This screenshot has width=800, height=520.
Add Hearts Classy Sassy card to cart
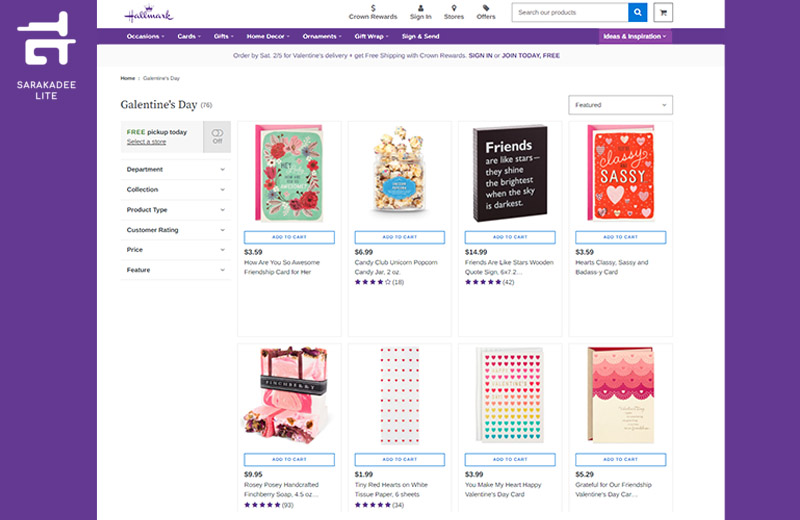point(620,237)
